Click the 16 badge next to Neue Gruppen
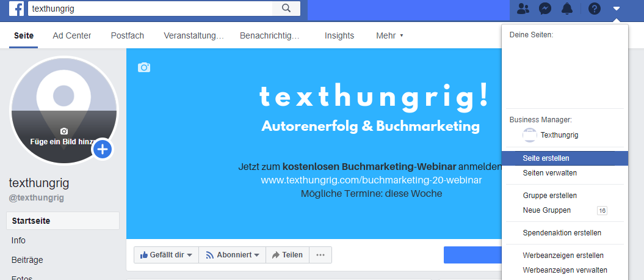Viewport: 644px width, 280px height. (x=602, y=211)
